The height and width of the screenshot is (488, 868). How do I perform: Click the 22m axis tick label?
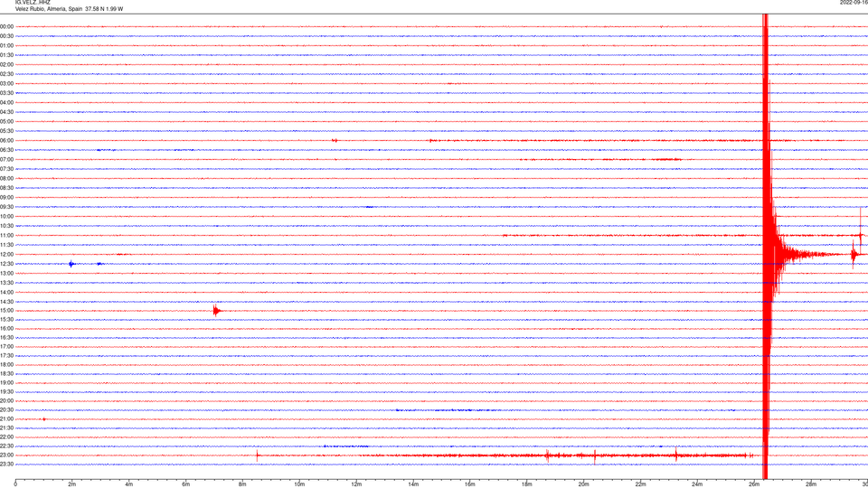click(x=640, y=484)
